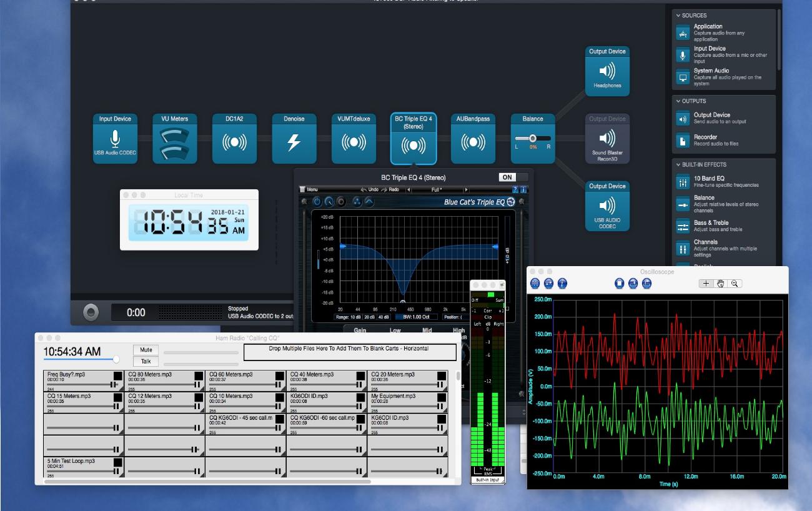Select the Headphones output device block
The width and height of the screenshot is (812, 511).
tap(607, 71)
